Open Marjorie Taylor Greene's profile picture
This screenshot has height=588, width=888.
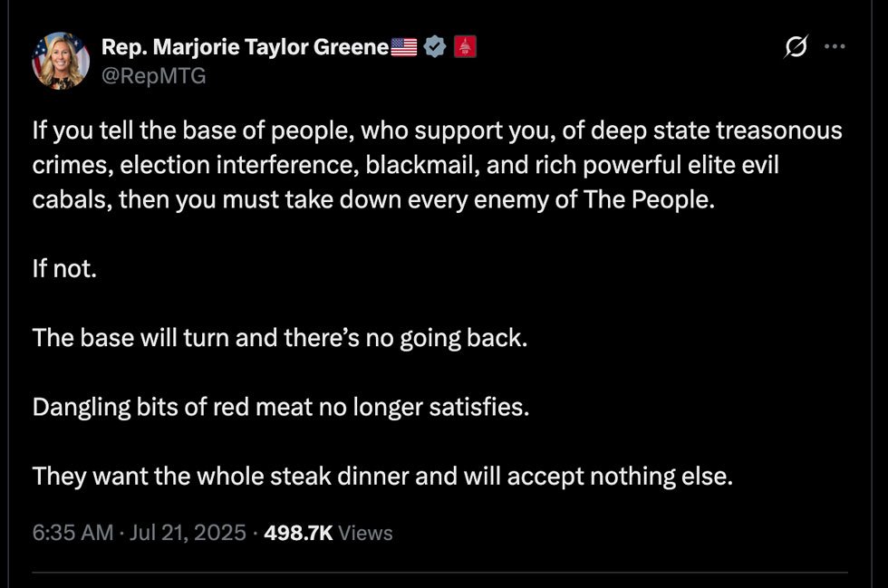[61, 61]
